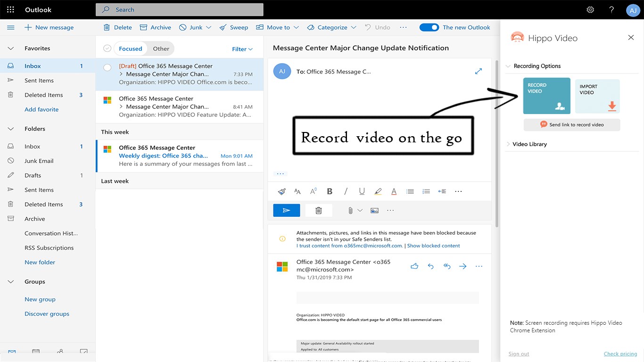Collapse the Favorites section
644x362 pixels.
11,48
